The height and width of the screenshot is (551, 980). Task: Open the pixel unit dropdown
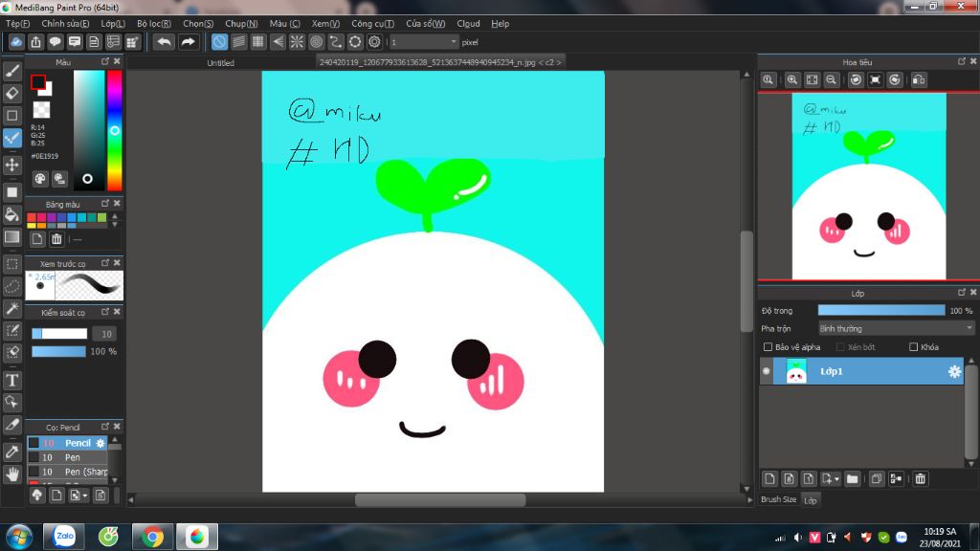pyautogui.click(x=424, y=42)
